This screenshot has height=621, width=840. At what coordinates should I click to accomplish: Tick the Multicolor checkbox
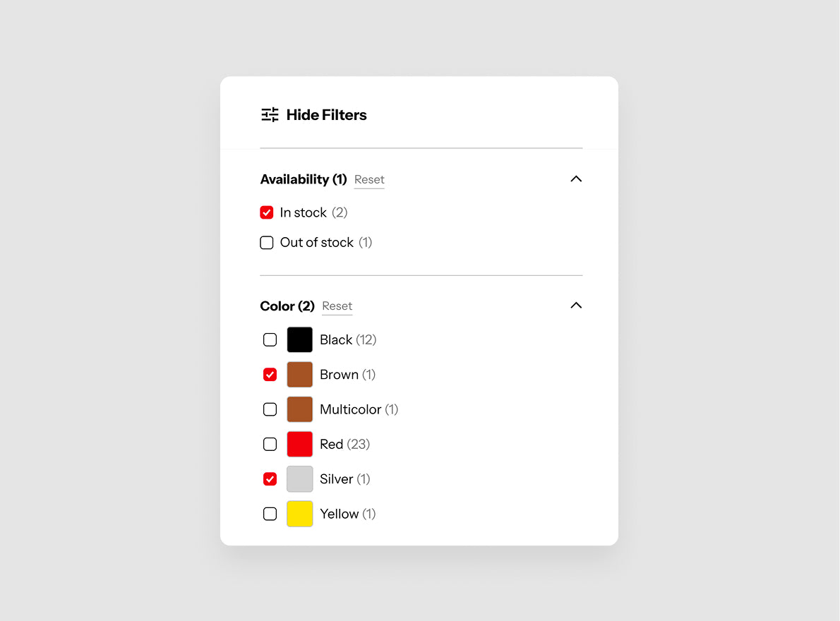270,409
